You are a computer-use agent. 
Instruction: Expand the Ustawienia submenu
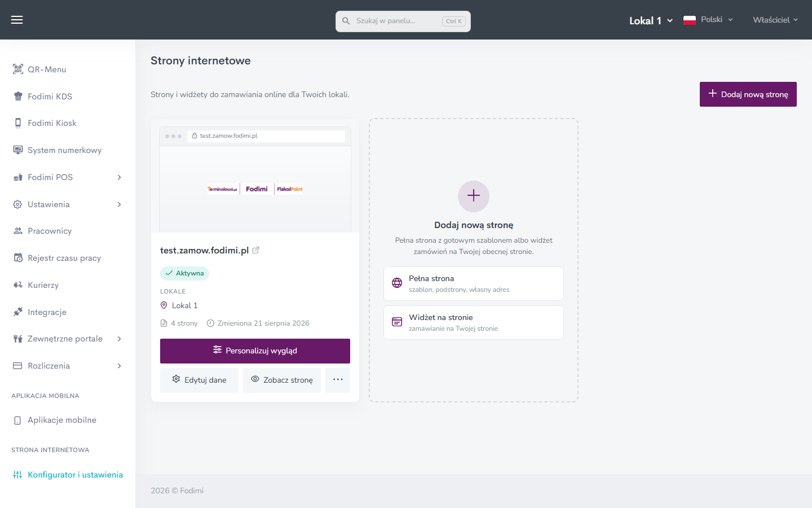coord(120,204)
